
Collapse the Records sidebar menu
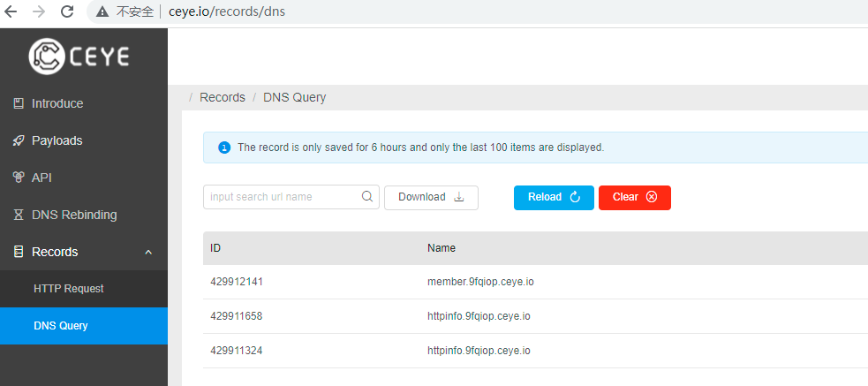point(148,253)
